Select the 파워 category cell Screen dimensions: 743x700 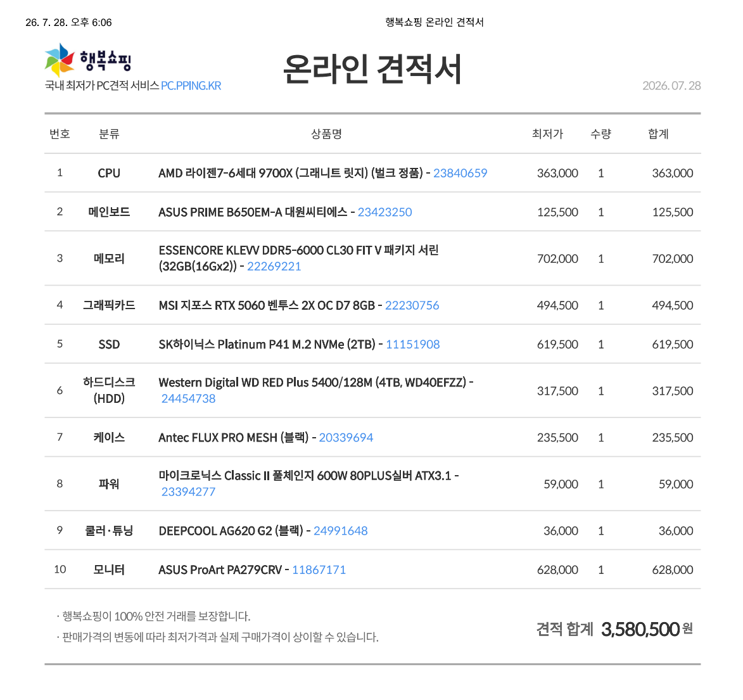coord(109,484)
